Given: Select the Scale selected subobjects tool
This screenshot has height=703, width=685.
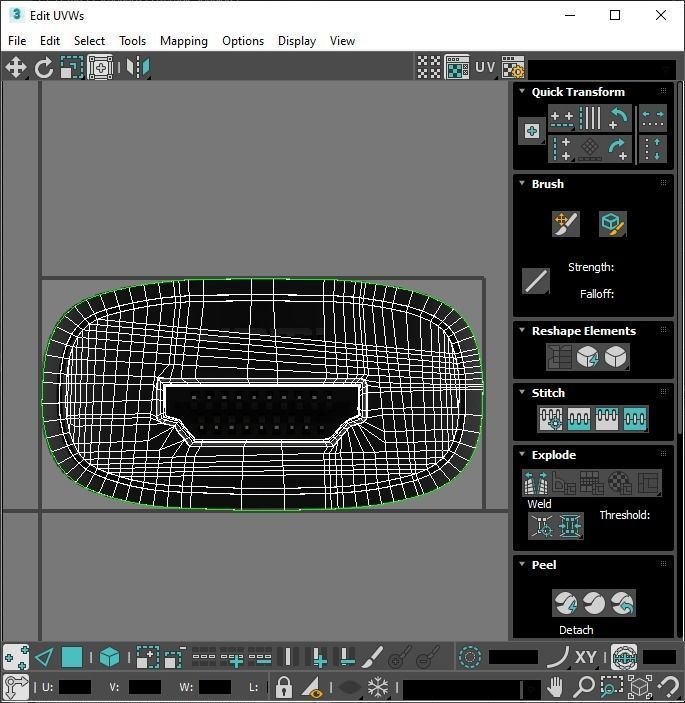Looking at the screenshot, I should [x=72, y=68].
